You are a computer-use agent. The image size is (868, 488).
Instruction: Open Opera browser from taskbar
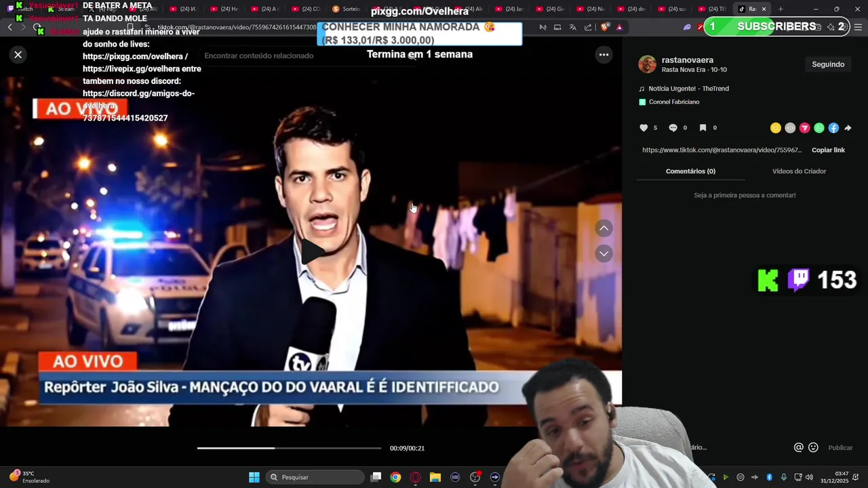point(415,477)
